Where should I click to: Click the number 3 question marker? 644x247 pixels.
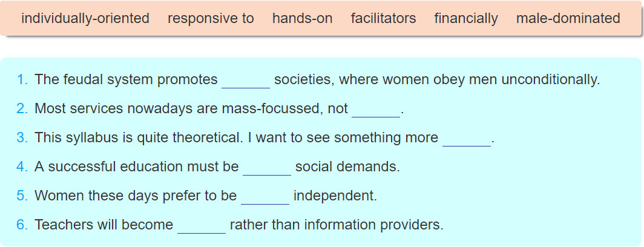[22, 138]
